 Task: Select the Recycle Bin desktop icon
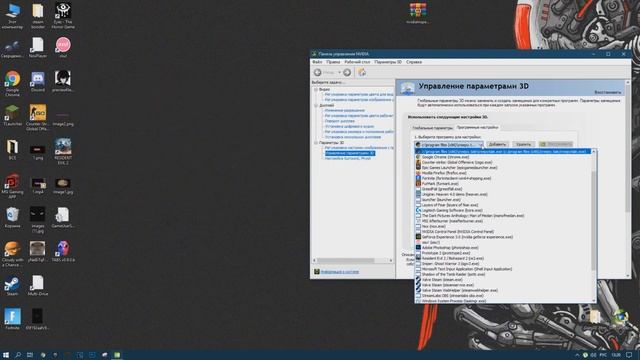click(12, 217)
